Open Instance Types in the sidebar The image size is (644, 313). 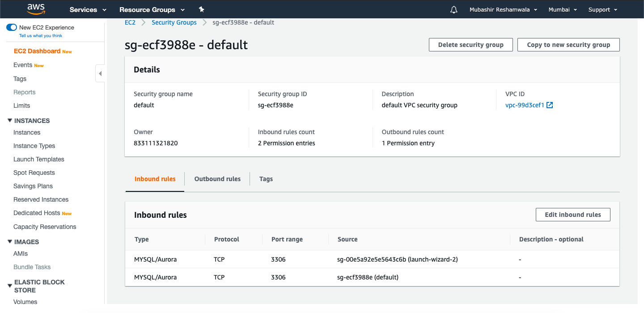[34, 146]
